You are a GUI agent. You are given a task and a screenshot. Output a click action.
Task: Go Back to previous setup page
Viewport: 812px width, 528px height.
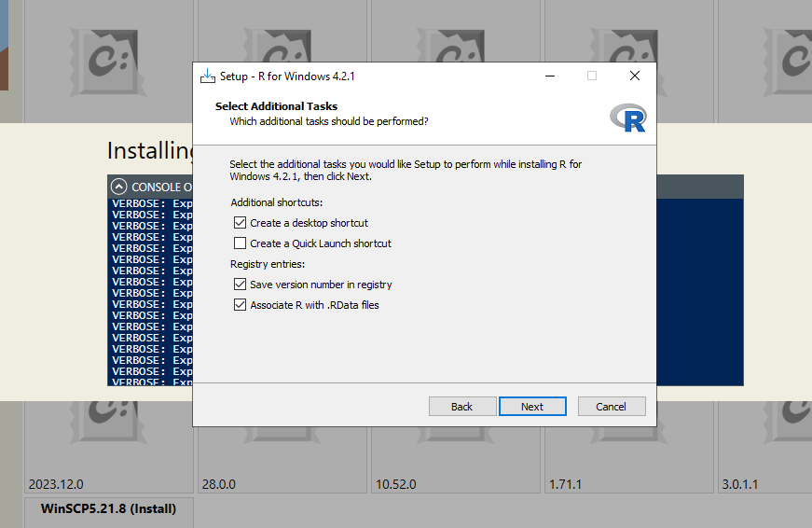(461, 406)
